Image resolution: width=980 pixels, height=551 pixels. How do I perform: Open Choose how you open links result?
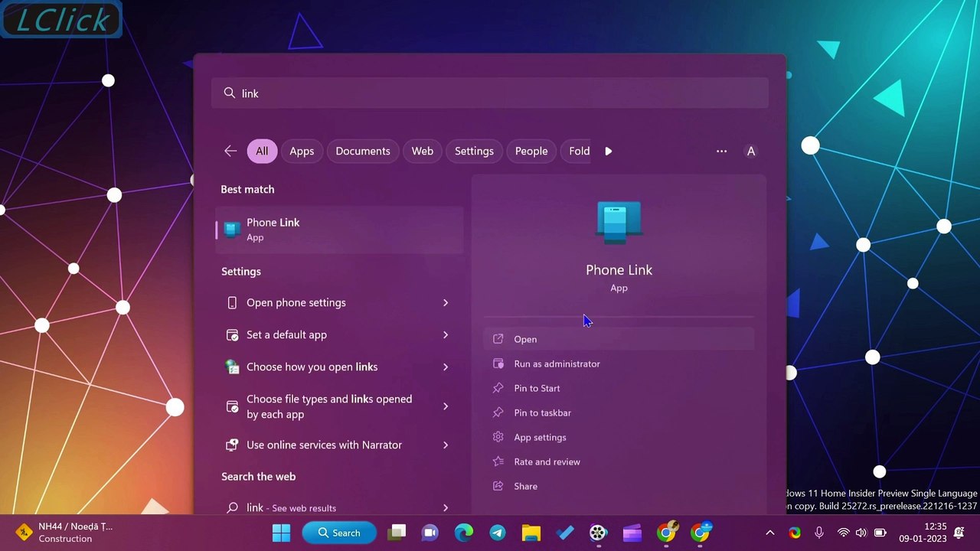(x=340, y=367)
